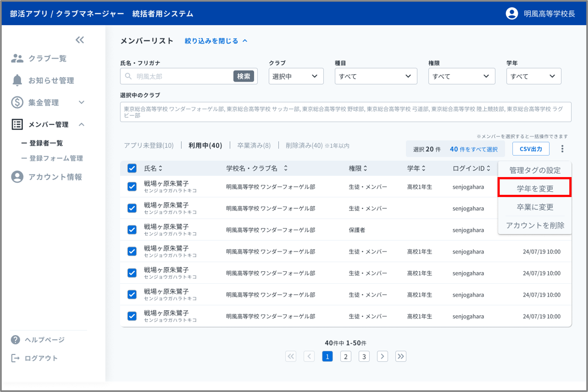Viewport: 588px width, 392px height.
Task: Open the 種目 dropdown
Action: pyautogui.click(x=376, y=76)
